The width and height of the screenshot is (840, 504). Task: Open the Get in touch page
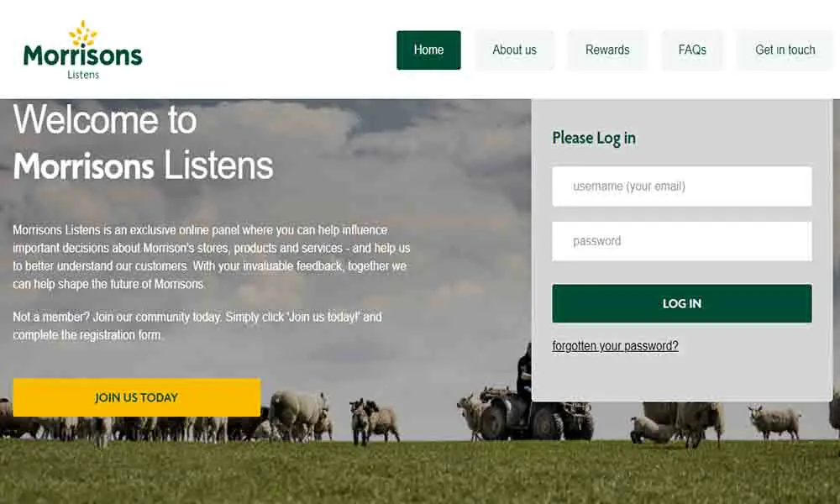coord(785,50)
